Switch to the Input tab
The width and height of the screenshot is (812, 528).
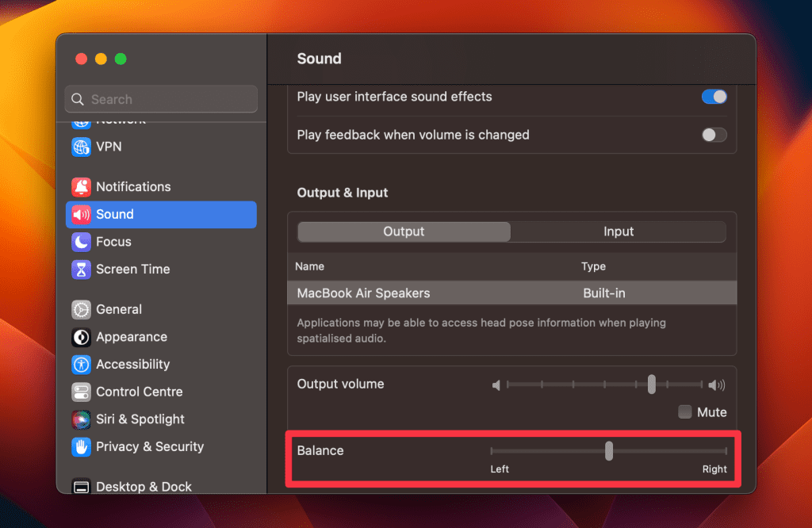(x=619, y=231)
